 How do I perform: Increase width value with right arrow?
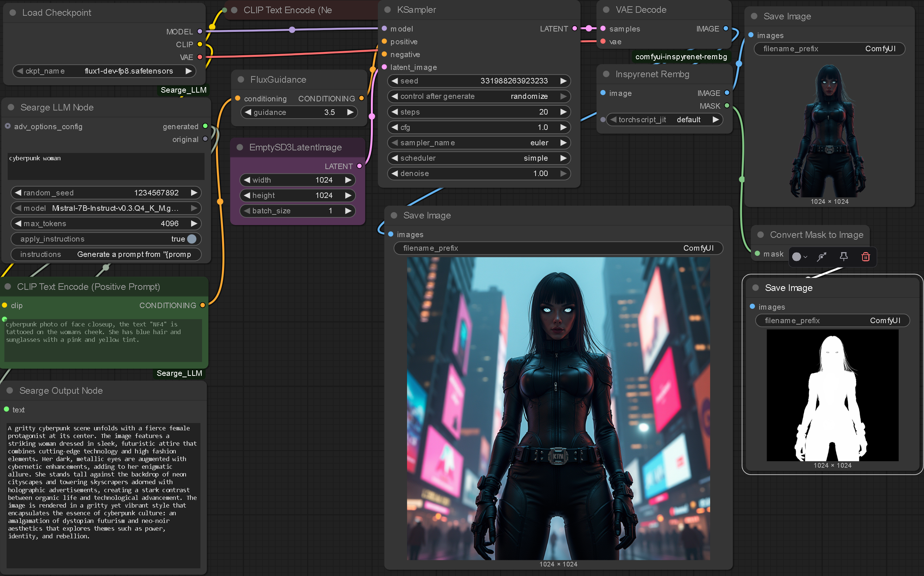(348, 180)
